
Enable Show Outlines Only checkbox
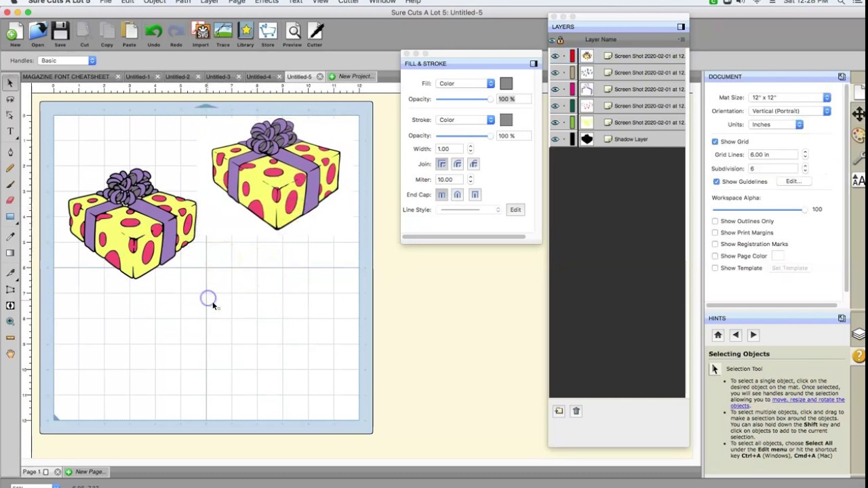click(x=715, y=221)
